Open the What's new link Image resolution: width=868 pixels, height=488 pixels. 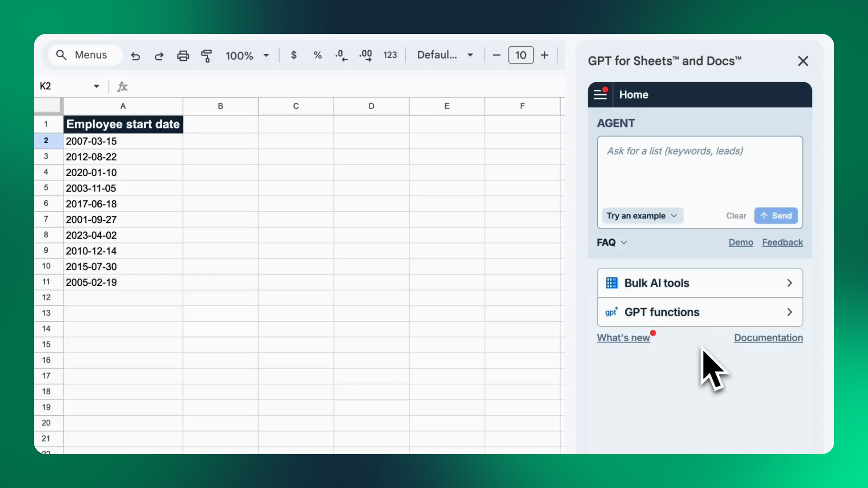point(623,338)
